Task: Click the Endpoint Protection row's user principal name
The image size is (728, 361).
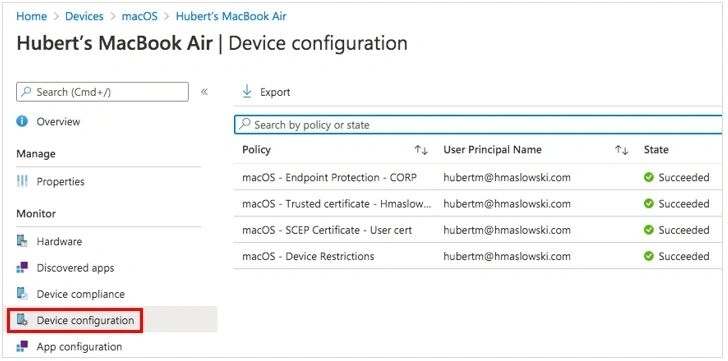Action: [507, 177]
